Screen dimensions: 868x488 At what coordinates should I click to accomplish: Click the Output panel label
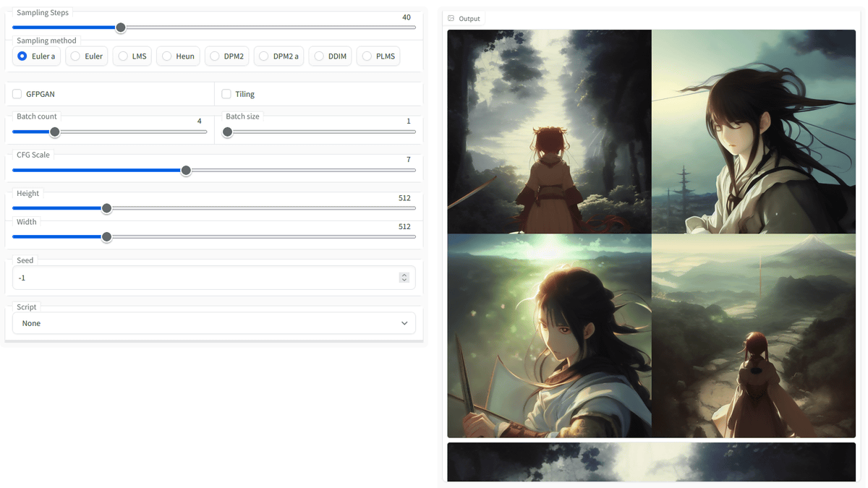point(469,19)
